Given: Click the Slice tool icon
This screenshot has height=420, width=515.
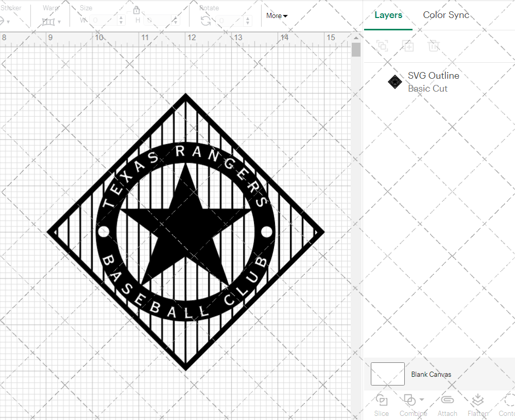Looking at the screenshot, I should (x=382, y=400).
